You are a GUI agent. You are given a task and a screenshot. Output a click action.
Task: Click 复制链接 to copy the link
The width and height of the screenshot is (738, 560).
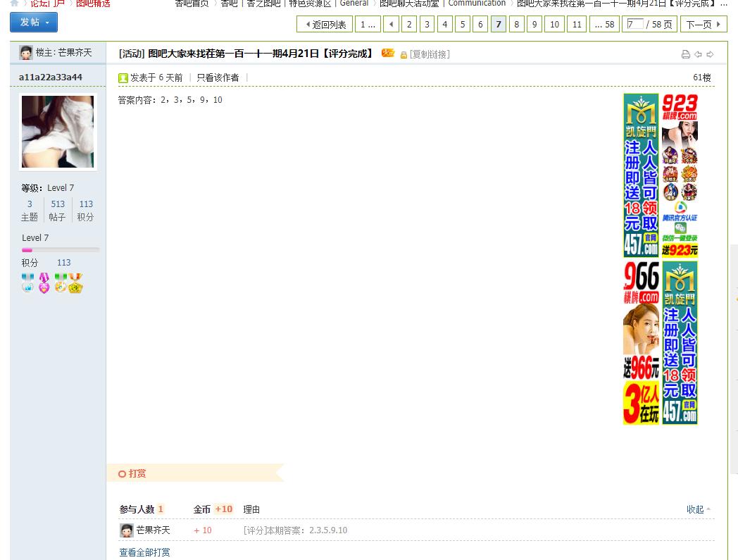click(429, 54)
